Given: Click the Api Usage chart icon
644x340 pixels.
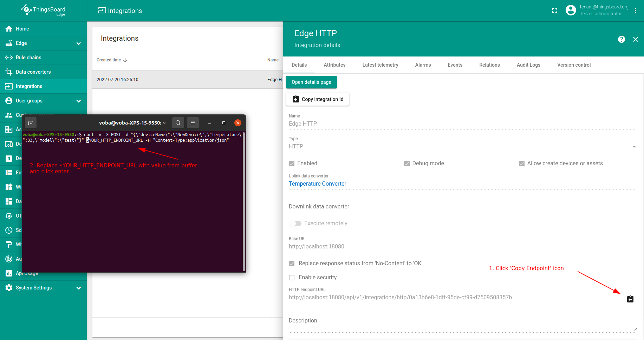Looking at the screenshot, I should (x=9, y=273).
